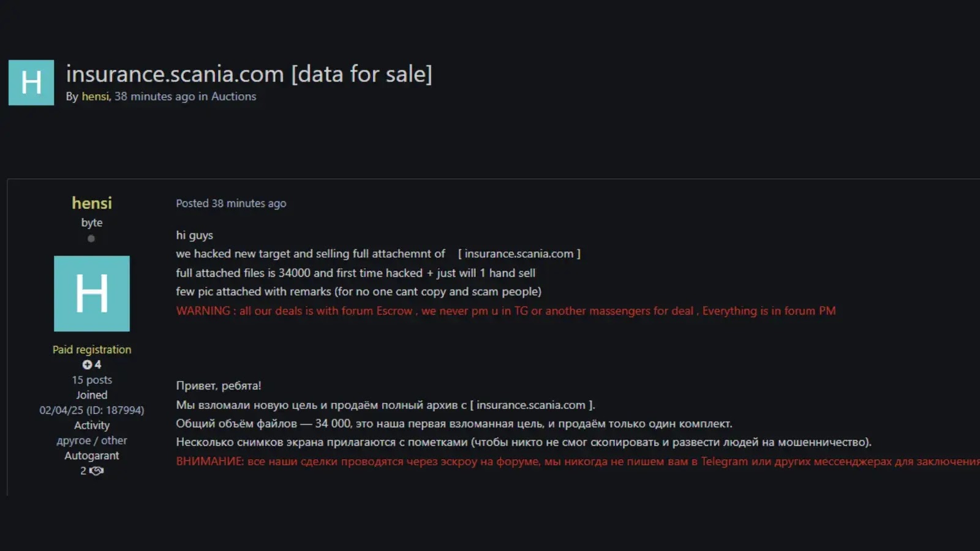This screenshot has height=551, width=980.
Task: Open hensi's profile from the thread header
Action: [96, 96]
